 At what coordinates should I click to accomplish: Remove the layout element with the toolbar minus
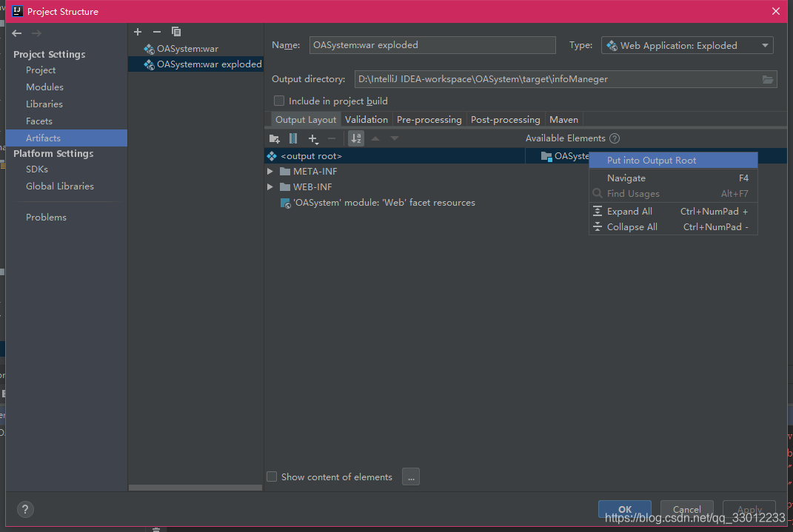(x=332, y=138)
